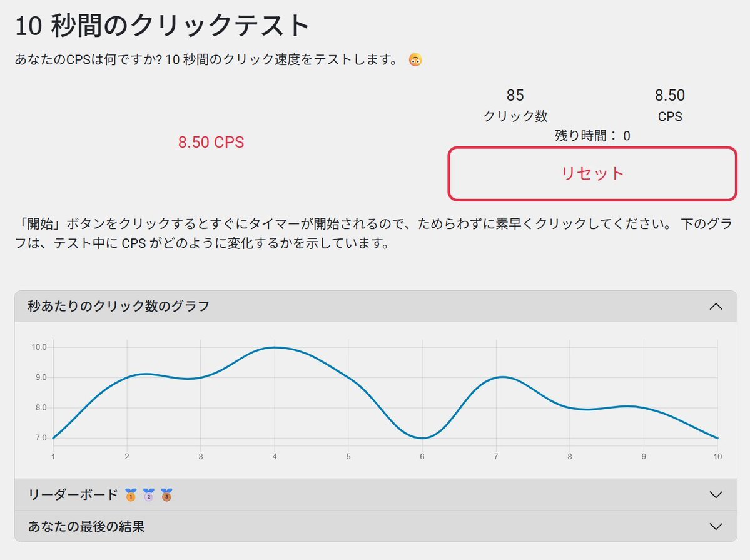Click the red 8.50 CPS result text
The height and width of the screenshot is (560, 750).
(x=211, y=142)
